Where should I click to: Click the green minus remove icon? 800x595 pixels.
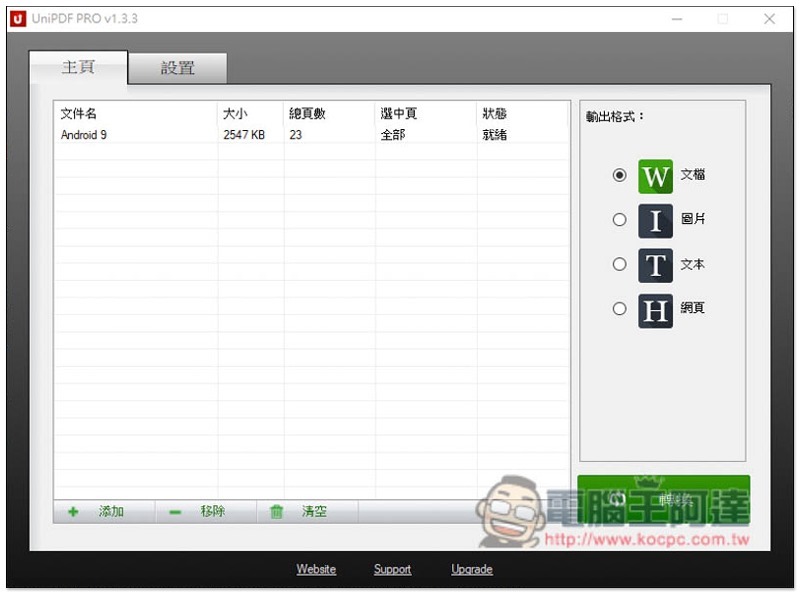[x=175, y=512]
